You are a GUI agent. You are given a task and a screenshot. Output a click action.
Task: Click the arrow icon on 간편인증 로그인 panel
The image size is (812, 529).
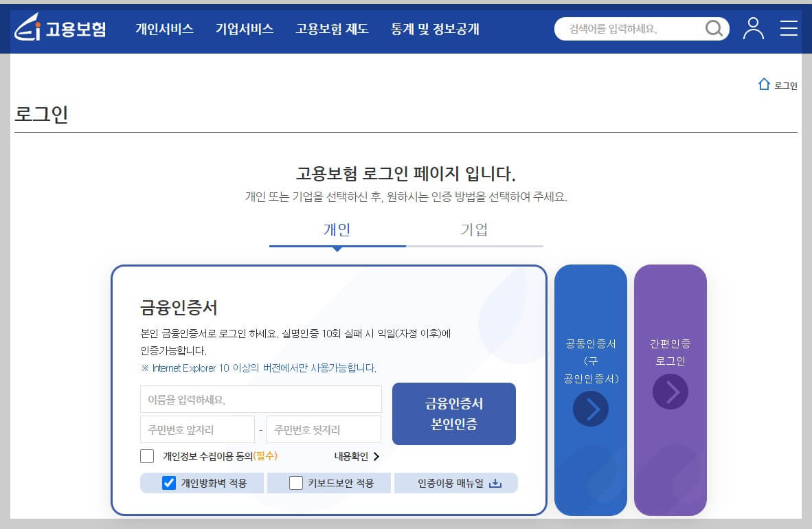[670, 392]
